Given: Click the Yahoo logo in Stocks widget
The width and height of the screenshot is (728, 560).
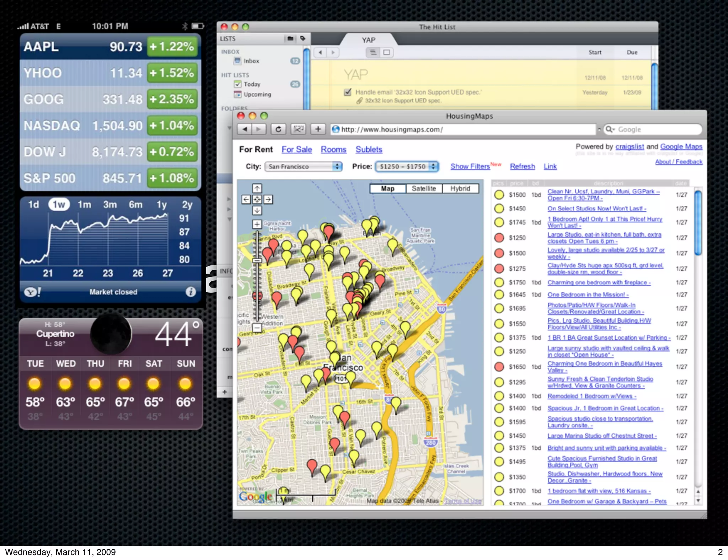Looking at the screenshot, I should coord(32,292).
